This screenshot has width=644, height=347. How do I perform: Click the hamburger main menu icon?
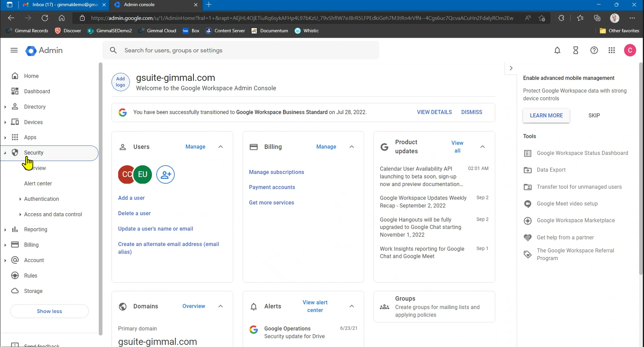pos(14,50)
